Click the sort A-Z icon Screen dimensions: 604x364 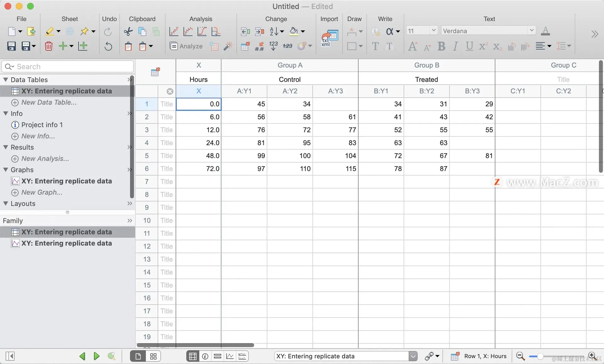point(274,31)
